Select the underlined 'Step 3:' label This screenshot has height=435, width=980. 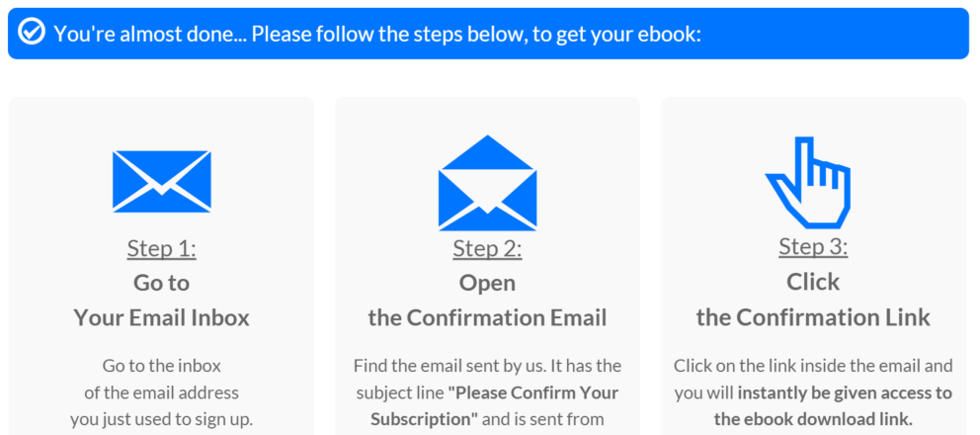[813, 247]
